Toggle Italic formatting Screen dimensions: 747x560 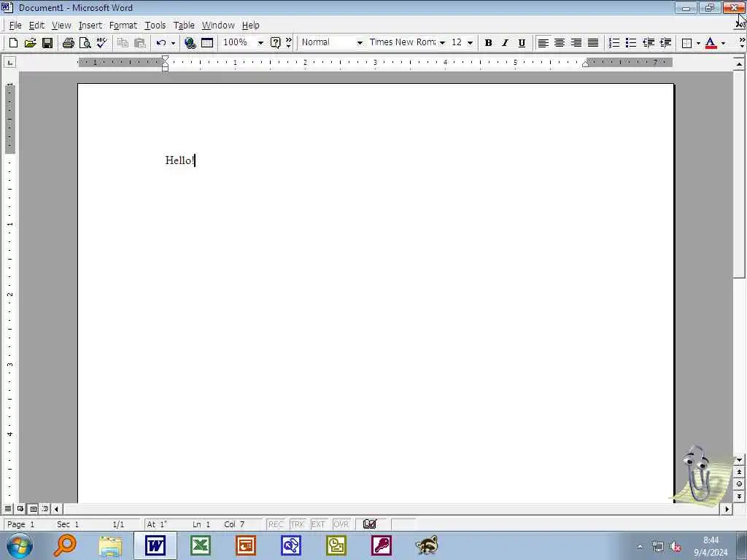point(505,43)
